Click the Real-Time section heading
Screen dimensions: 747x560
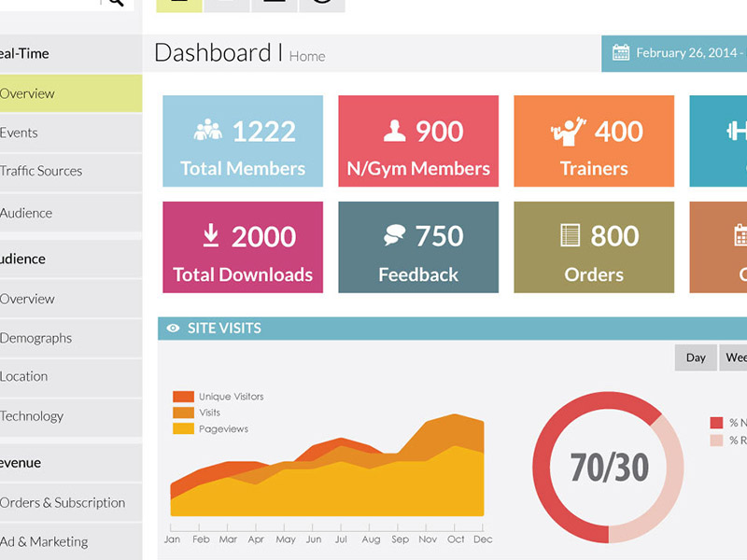click(24, 53)
